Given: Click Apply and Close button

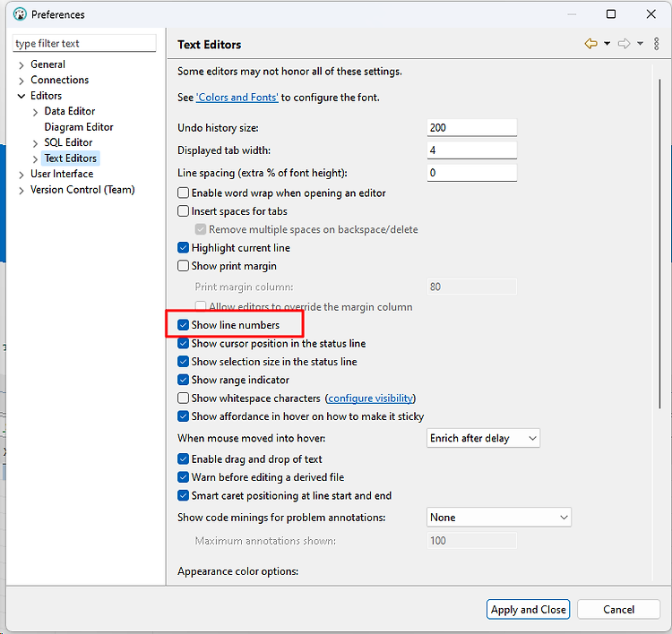Looking at the screenshot, I should [528, 610].
